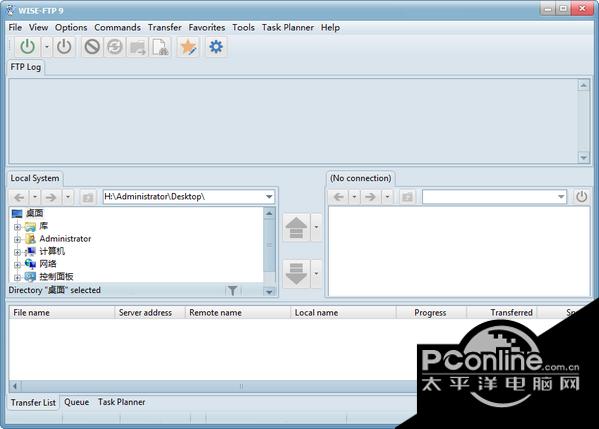Expand the Administrator tree node
Viewport: 599px width, 429px height.
pos(17,240)
